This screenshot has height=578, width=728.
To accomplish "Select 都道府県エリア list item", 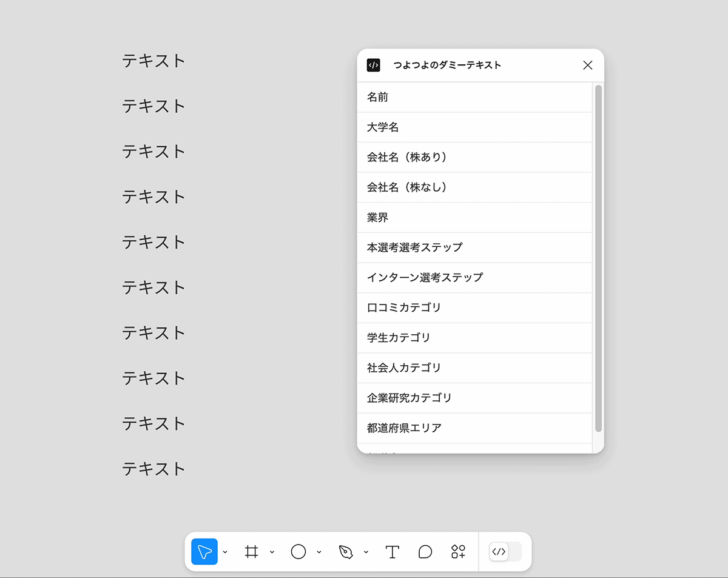I will 474,428.
